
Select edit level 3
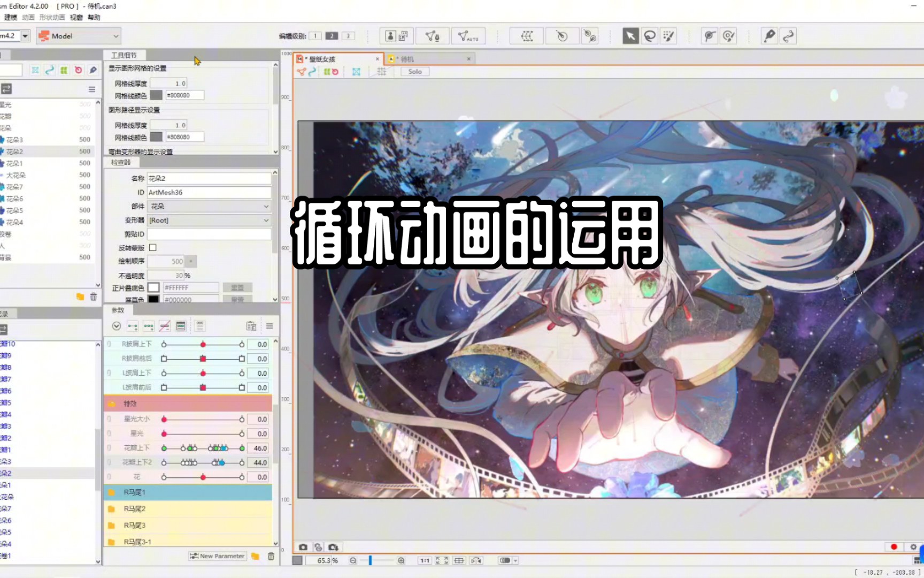(x=348, y=36)
